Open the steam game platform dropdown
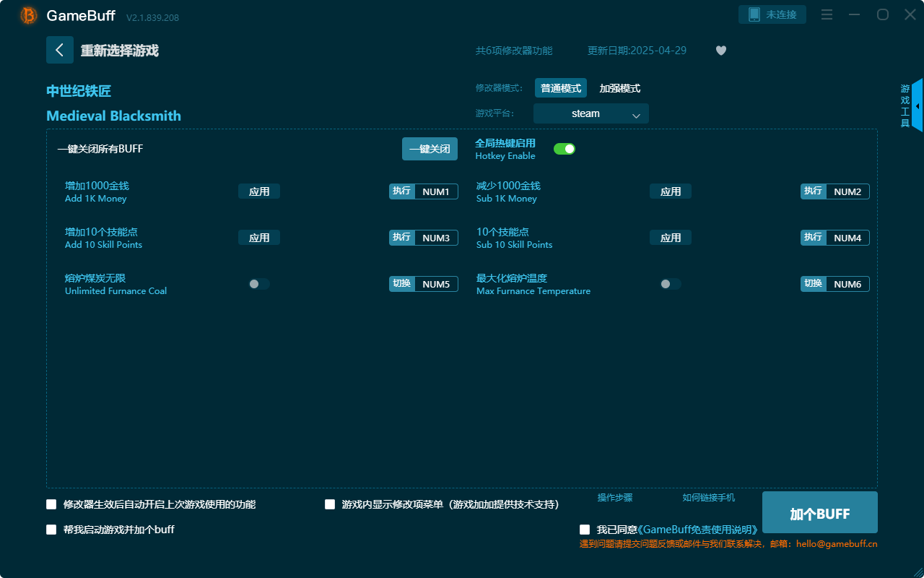Screen dimensions: 924x578 pyautogui.click(x=590, y=113)
